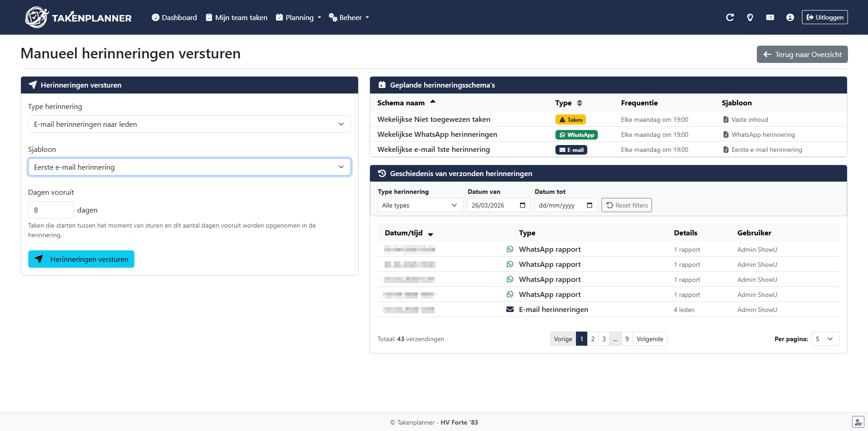Image resolution: width=868 pixels, height=431 pixels.
Task: Click Terug naar Overzicht button
Action: tap(802, 54)
